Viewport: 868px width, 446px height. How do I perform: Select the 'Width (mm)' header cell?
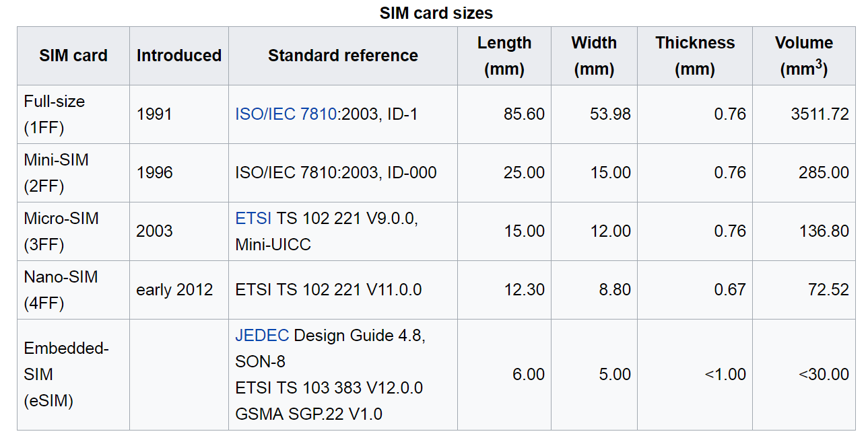pos(594,56)
